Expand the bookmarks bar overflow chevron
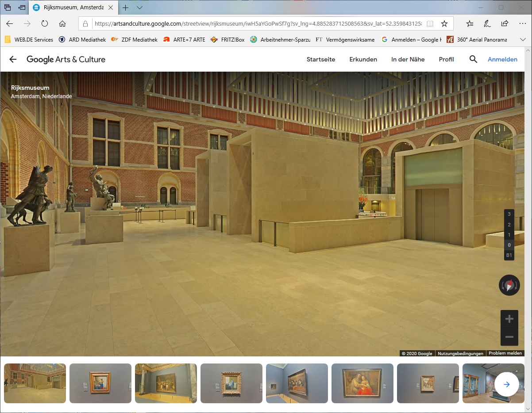 523,39
